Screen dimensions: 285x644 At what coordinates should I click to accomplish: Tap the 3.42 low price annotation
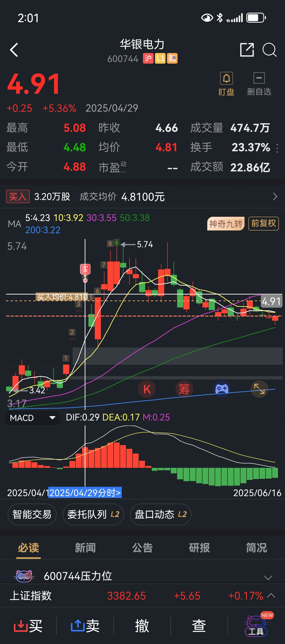(37, 390)
